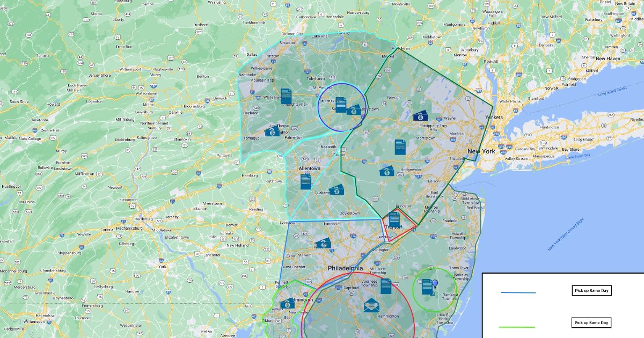Click the Lebanon label
Viewport: 644px width, 338px height.
tap(199, 208)
